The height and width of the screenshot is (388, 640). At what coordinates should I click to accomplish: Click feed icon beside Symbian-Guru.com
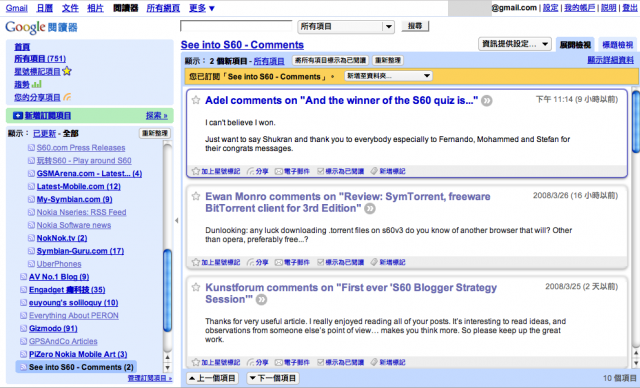(x=31, y=251)
